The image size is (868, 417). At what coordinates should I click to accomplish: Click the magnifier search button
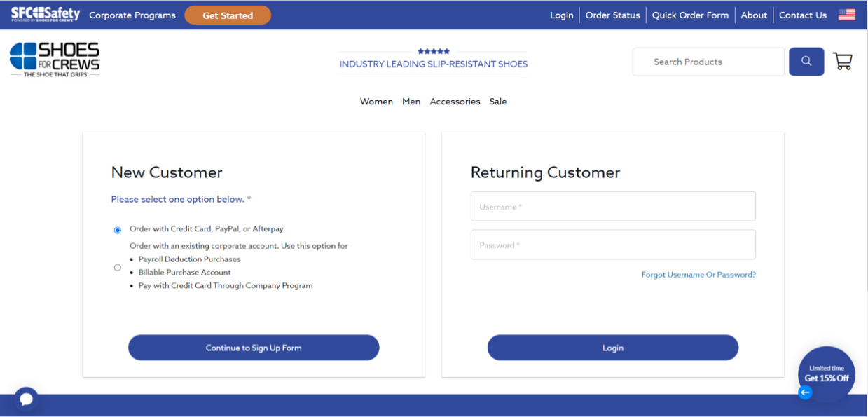click(806, 62)
